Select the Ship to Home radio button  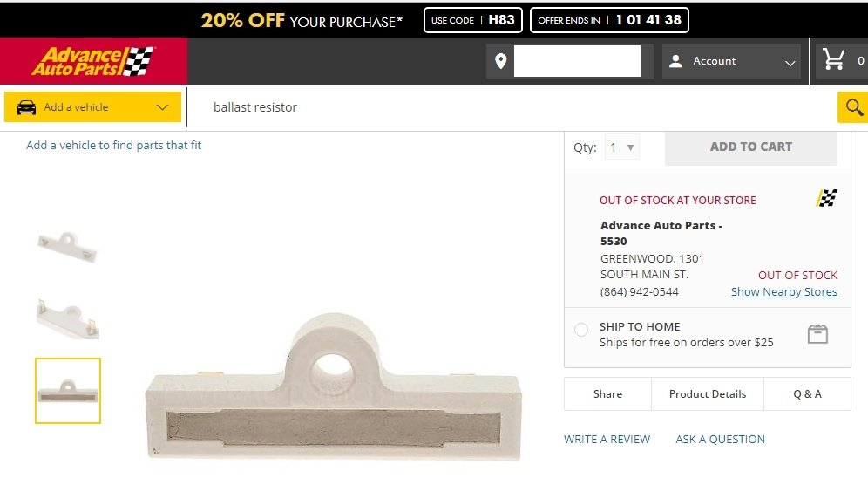(x=581, y=330)
